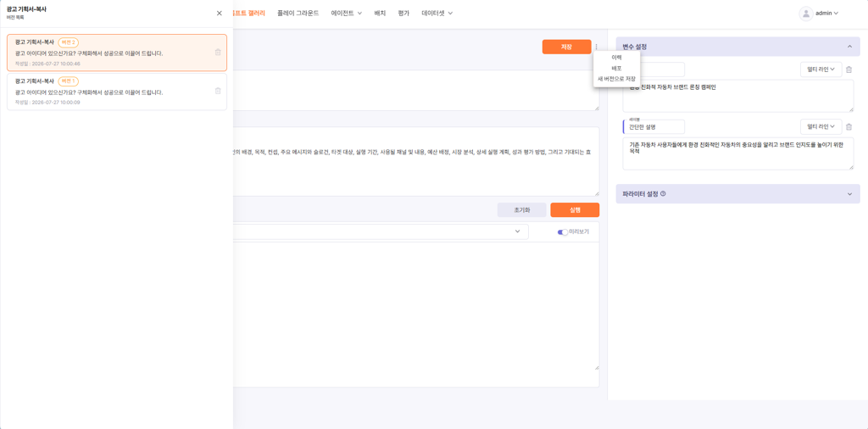This screenshot has height=429, width=868.
Task: Go to the 플레이 그라운드 tab
Action: point(298,13)
